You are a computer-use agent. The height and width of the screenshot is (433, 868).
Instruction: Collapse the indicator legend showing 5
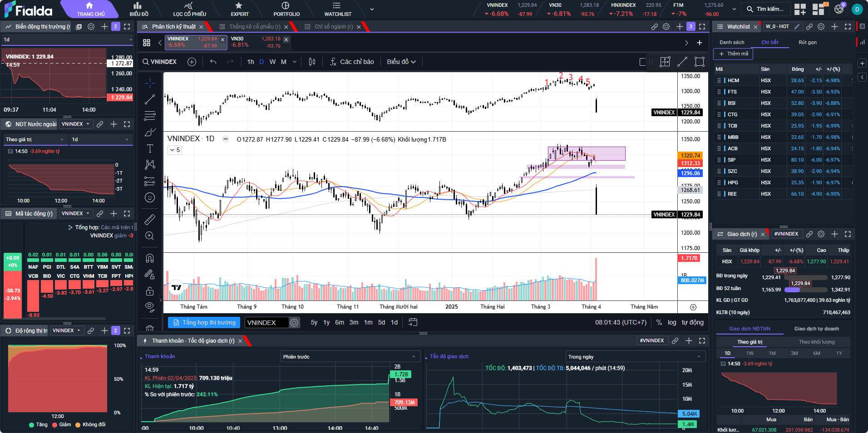click(175, 150)
